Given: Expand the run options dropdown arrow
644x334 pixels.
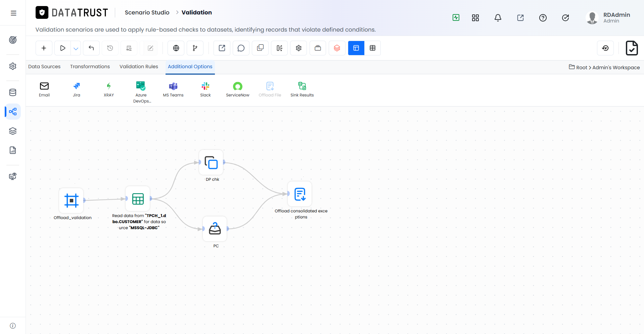Looking at the screenshot, I should 76,48.
